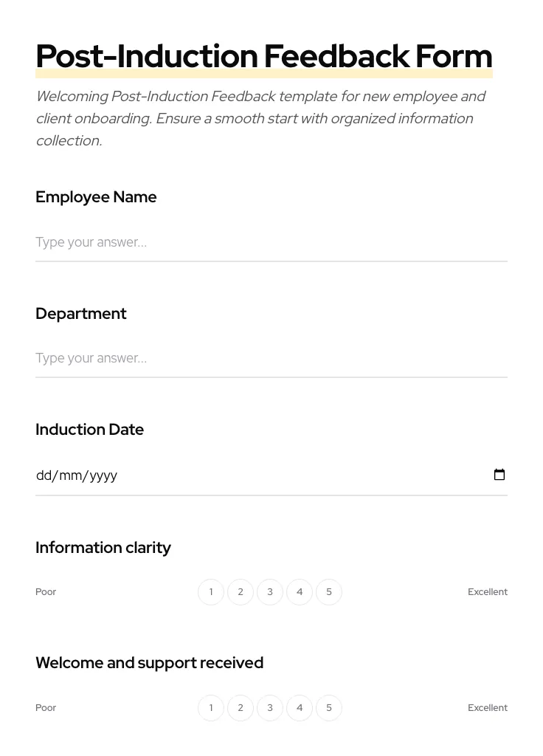Click the Department answer field
Screen dimensions: 543x756
(x=271, y=358)
